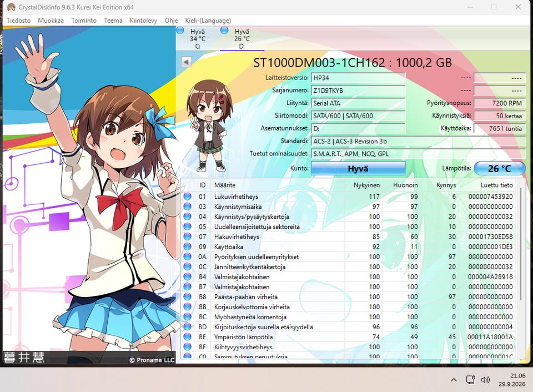The height and width of the screenshot is (392, 533).
Task: Click the status circle for Lukuvirhetiheys row
Action: (x=187, y=197)
